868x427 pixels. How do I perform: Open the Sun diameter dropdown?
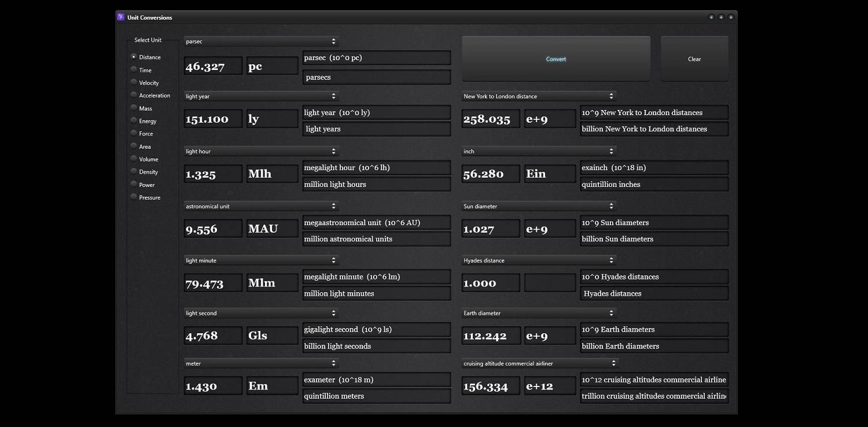click(x=539, y=206)
